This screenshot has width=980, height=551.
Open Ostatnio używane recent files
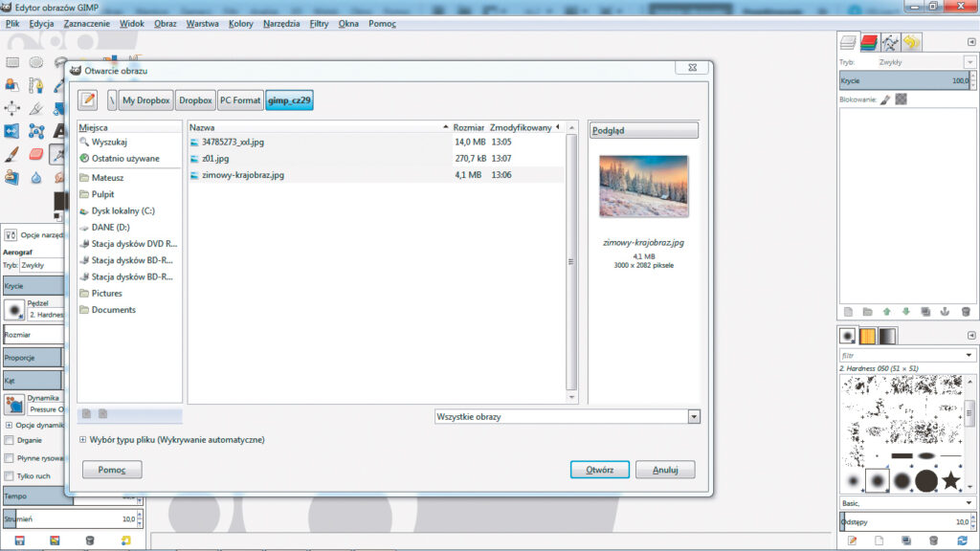point(124,159)
